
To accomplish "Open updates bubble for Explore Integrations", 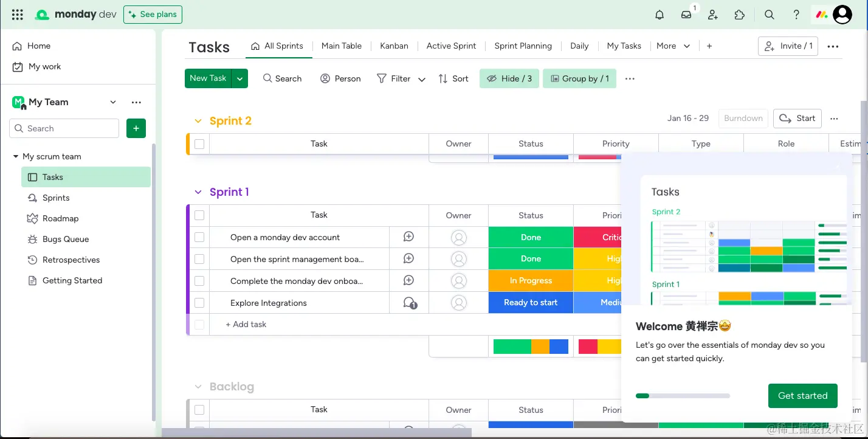I will coord(410,303).
